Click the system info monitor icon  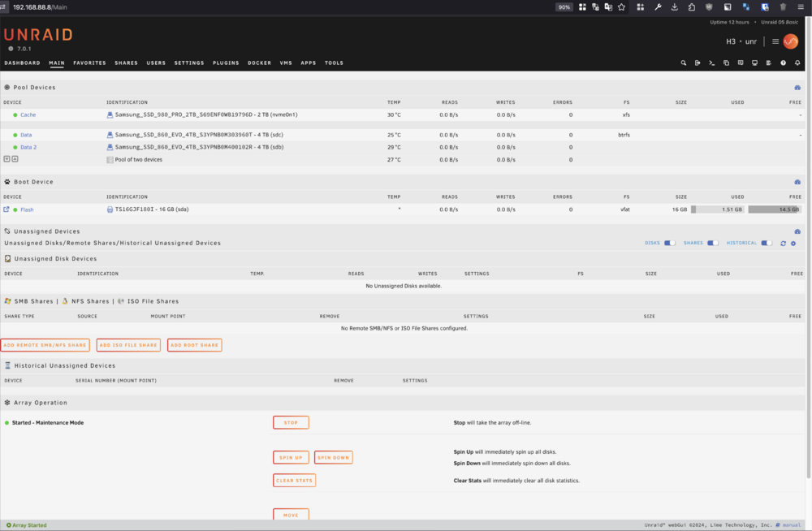(754, 63)
